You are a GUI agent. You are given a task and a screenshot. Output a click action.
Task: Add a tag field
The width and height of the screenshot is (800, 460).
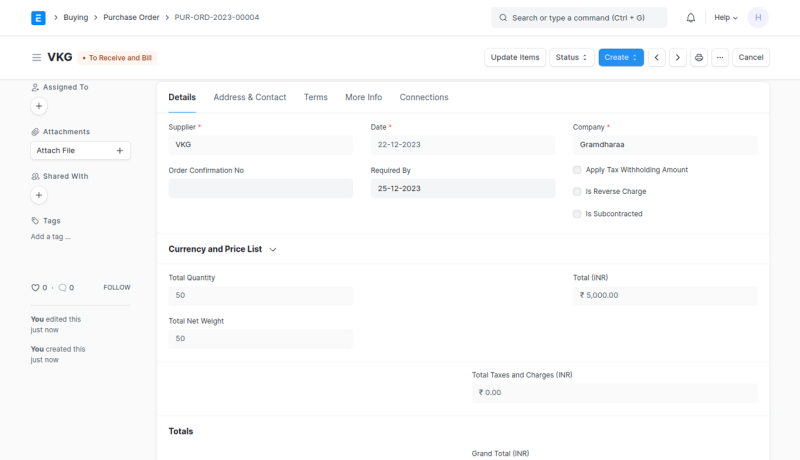[x=51, y=237]
